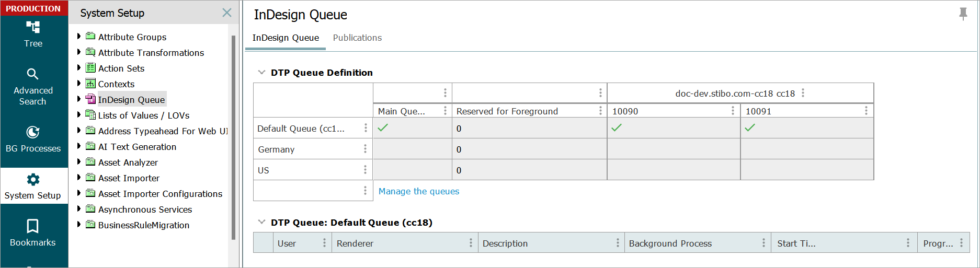Viewport: 980px width, 268px height.
Task: Collapse the DTP Queue Definition section
Action: click(261, 73)
